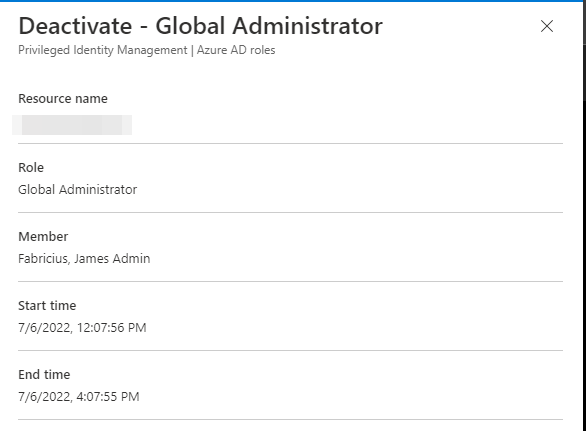Click the Role field label

click(x=31, y=167)
